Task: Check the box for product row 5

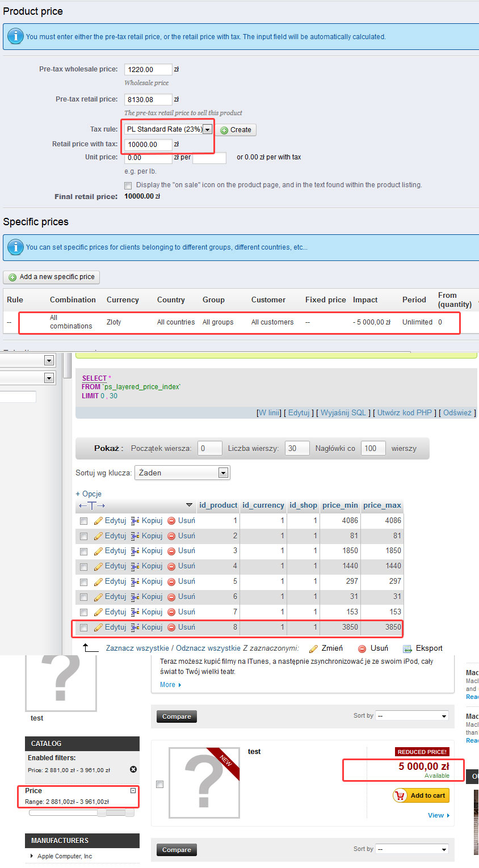Action: click(x=83, y=582)
